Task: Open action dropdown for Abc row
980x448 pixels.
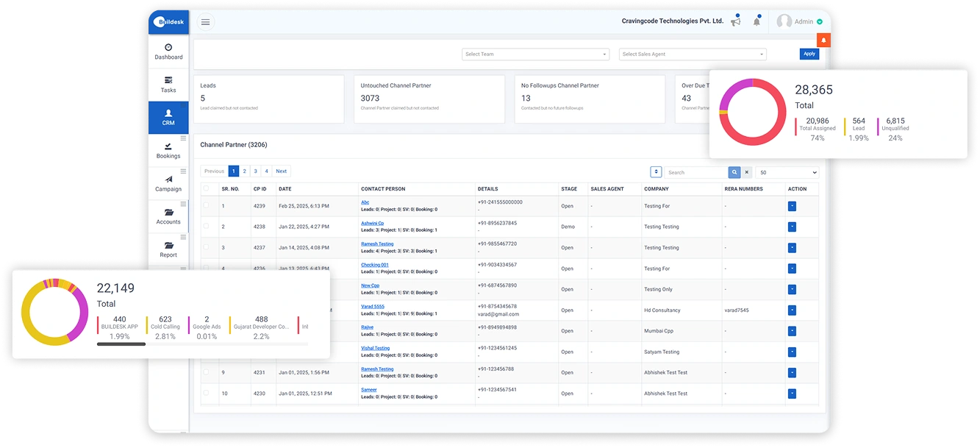Action: pos(792,206)
